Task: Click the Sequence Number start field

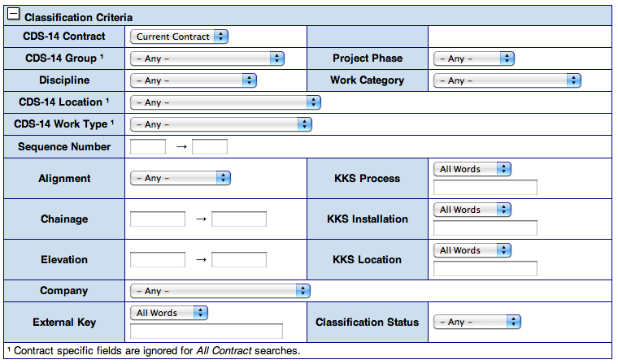Action: click(x=147, y=147)
